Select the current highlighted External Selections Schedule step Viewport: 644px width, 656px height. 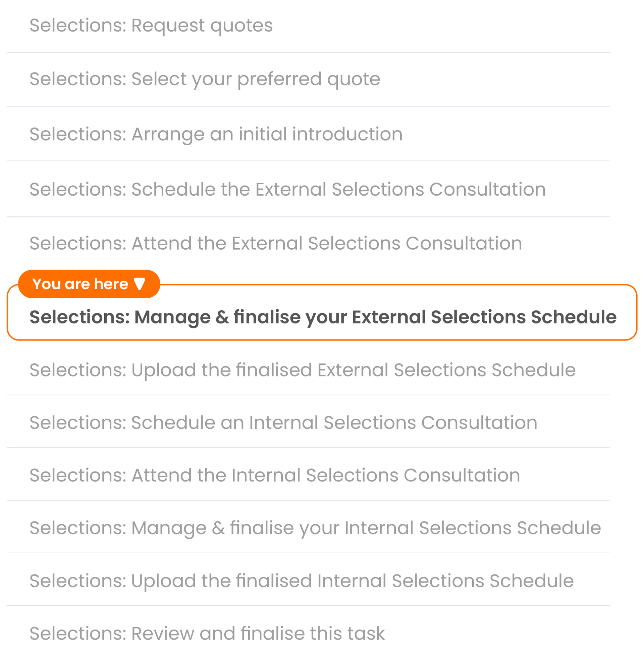[323, 317]
